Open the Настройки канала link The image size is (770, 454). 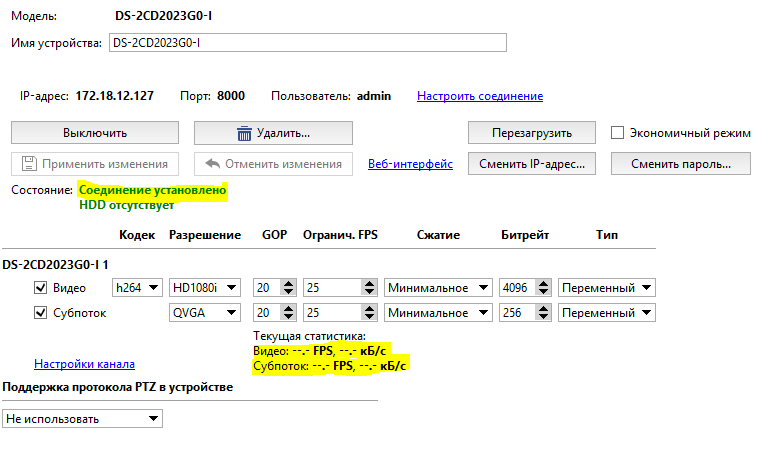(x=84, y=364)
